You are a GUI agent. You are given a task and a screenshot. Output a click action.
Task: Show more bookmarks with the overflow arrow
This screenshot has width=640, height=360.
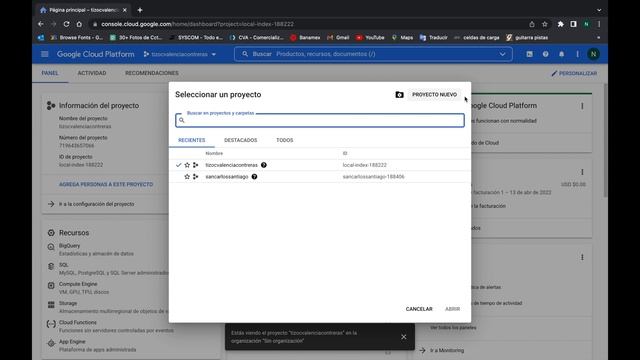598,38
